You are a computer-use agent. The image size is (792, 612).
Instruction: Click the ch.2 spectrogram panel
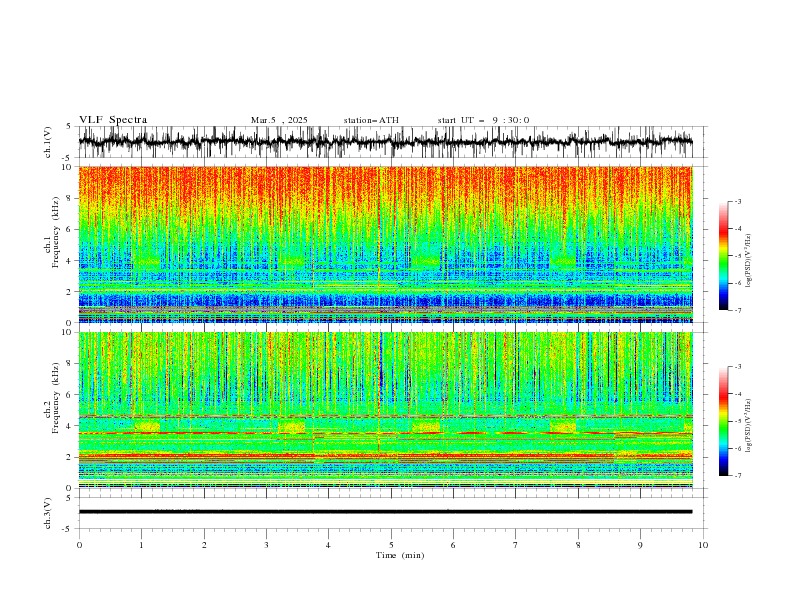point(385,410)
